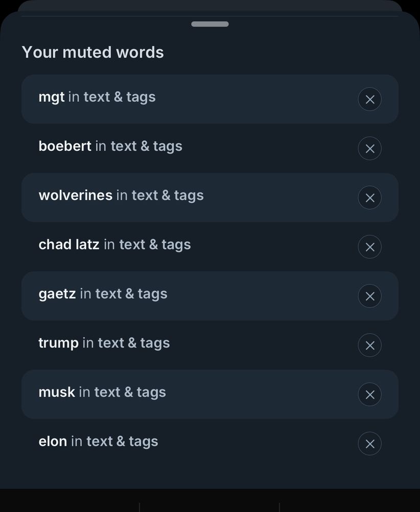
Task: Tap the black bar below the sheet
Action: point(210,500)
